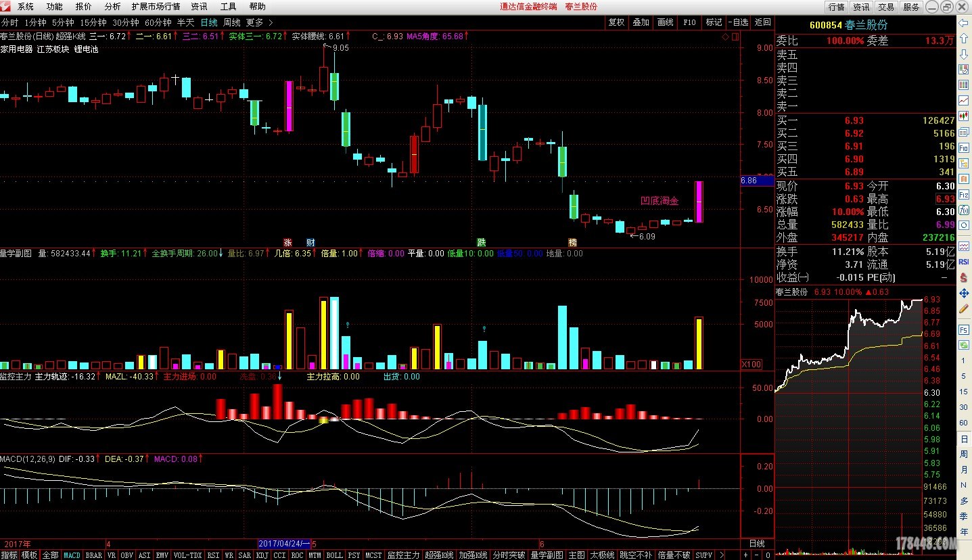Switch to 30 minute period in sidebar

pyautogui.click(x=963, y=407)
